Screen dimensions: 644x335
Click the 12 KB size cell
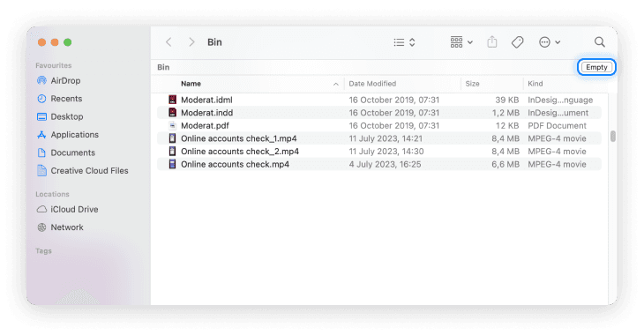point(507,125)
